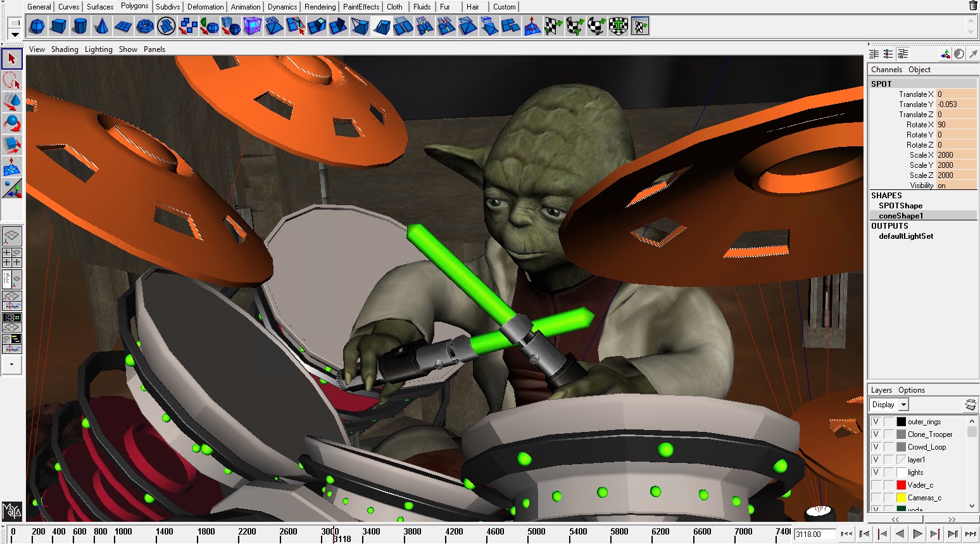980x544 pixels.
Task: Click the Rotate X value field
Action: point(957,125)
